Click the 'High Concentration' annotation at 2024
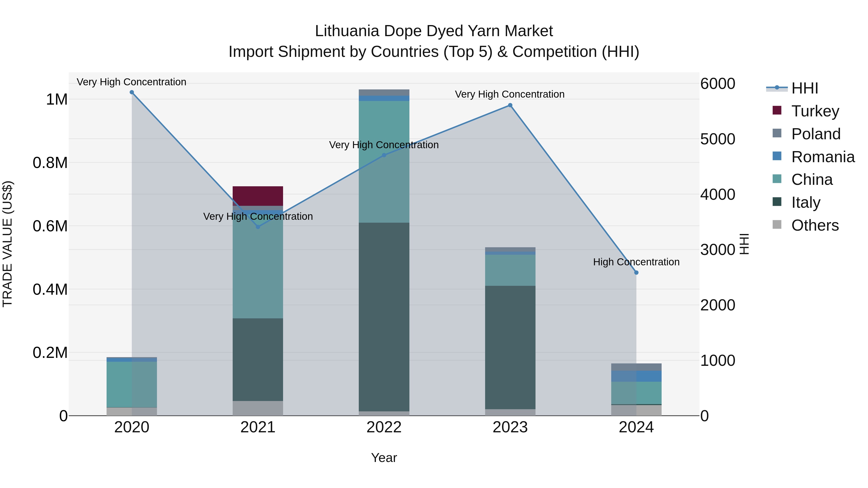868x488 pixels. coord(636,262)
